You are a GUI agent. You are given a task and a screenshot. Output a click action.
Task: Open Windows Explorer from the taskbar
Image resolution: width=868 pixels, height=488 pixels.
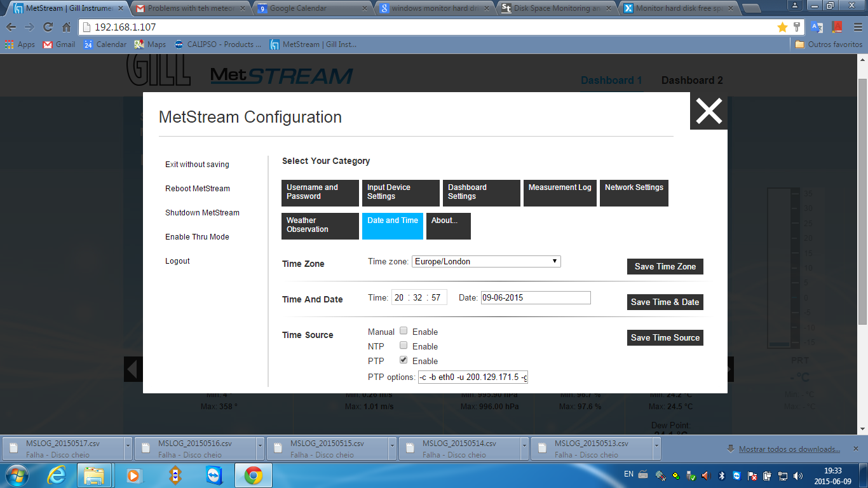[94, 475]
